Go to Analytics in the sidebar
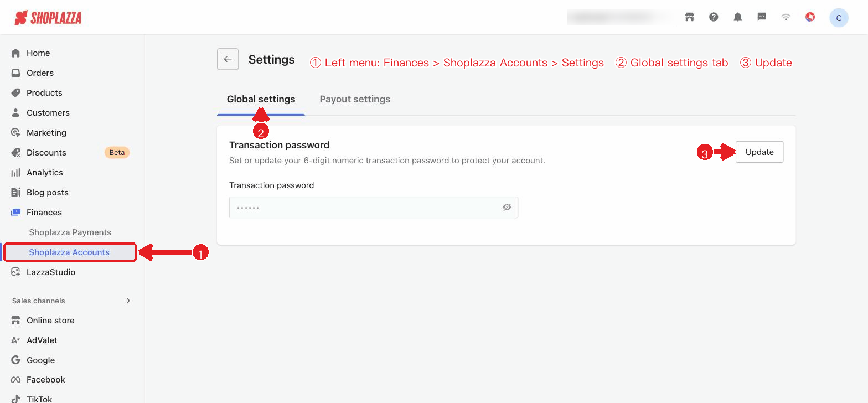 click(44, 173)
